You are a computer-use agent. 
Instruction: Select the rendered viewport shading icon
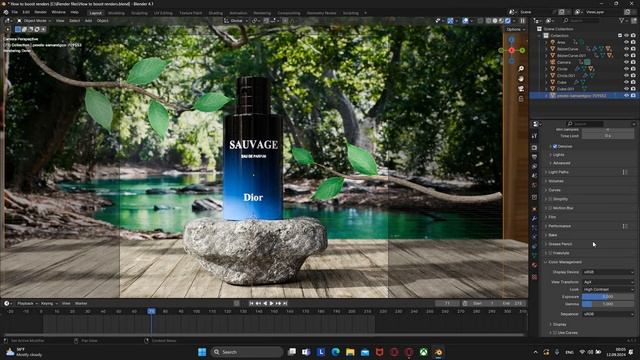508,20
